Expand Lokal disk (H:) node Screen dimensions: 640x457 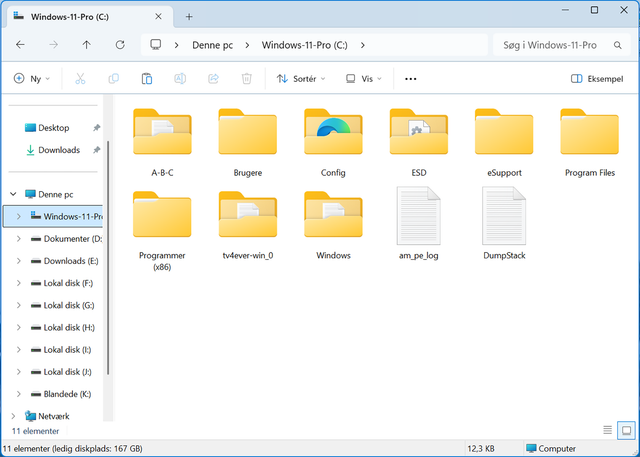[19, 327]
